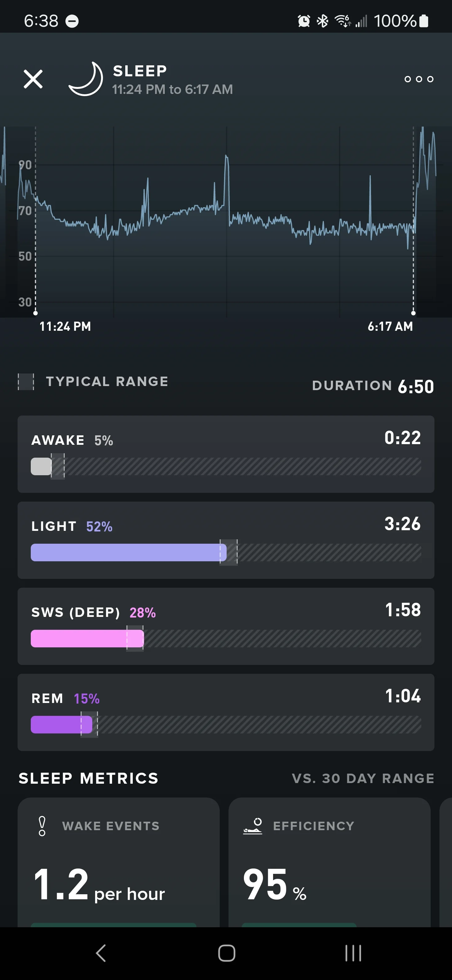Select the sleep start marker at 11:24 PM
This screenshot has width=452, height=980.
click(x=35, y=313)
